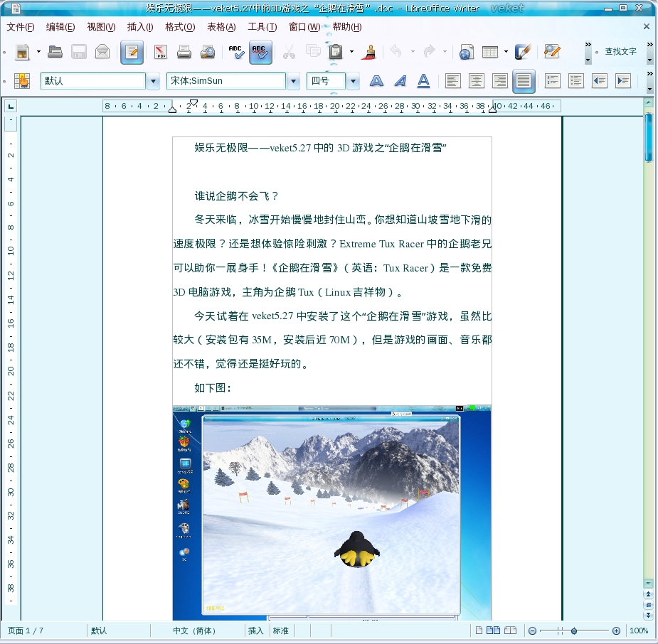Open the font name dropdown arrow
This screenshot has width=658, height=644.
tap(293, 81)
